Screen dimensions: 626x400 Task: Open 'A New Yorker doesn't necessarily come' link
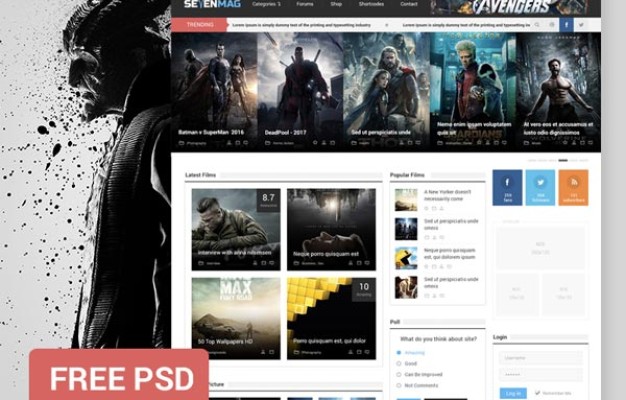tap(448, 195)
